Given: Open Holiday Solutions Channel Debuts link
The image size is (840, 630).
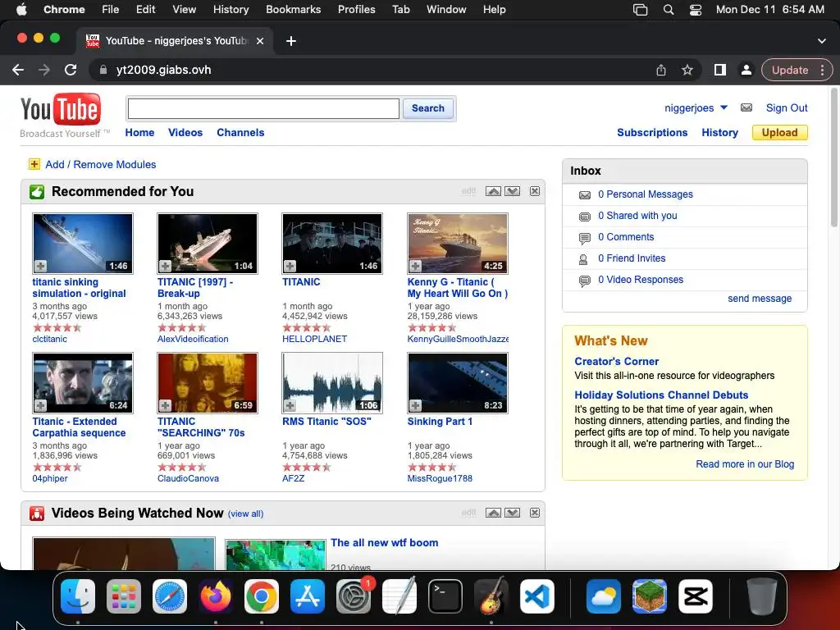Looking at the screenshot, I should pos(661,395).
